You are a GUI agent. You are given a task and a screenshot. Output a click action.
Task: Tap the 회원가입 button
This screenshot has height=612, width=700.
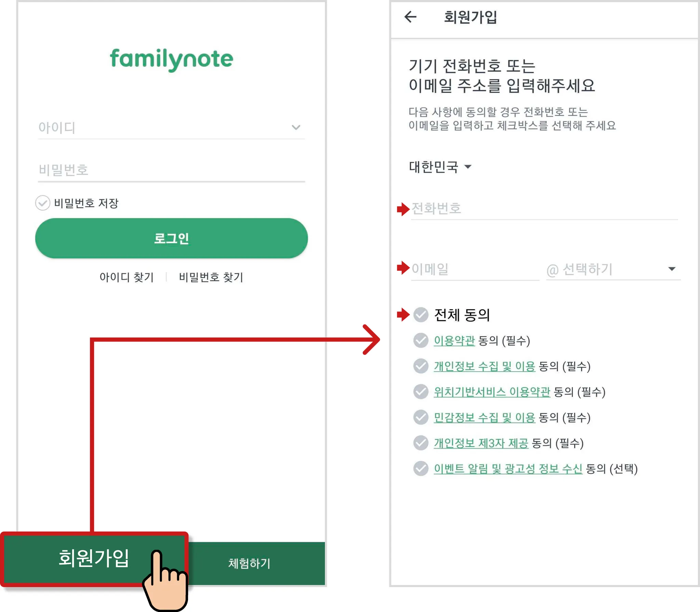tap(94, 559)
